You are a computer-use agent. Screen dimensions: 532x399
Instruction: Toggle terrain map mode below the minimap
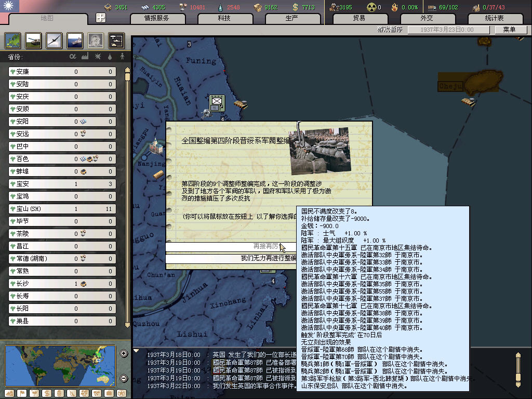coord(9,393)
